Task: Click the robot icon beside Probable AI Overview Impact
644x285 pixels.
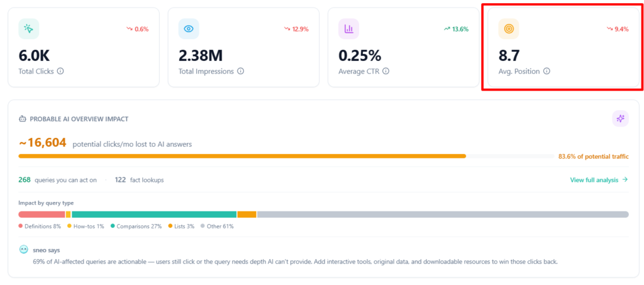Action: click(23, 118)
